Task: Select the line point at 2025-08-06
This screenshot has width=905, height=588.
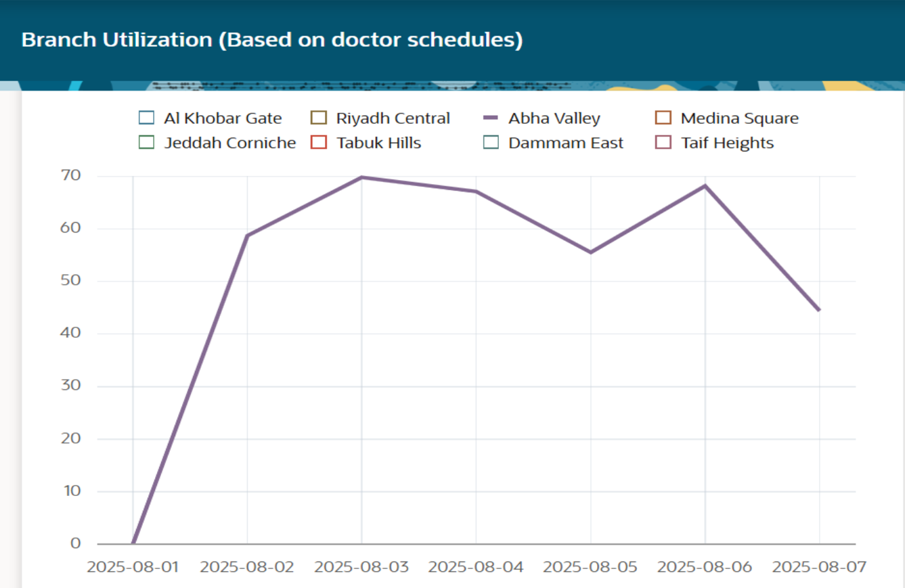Action: [x=705, y=185]
